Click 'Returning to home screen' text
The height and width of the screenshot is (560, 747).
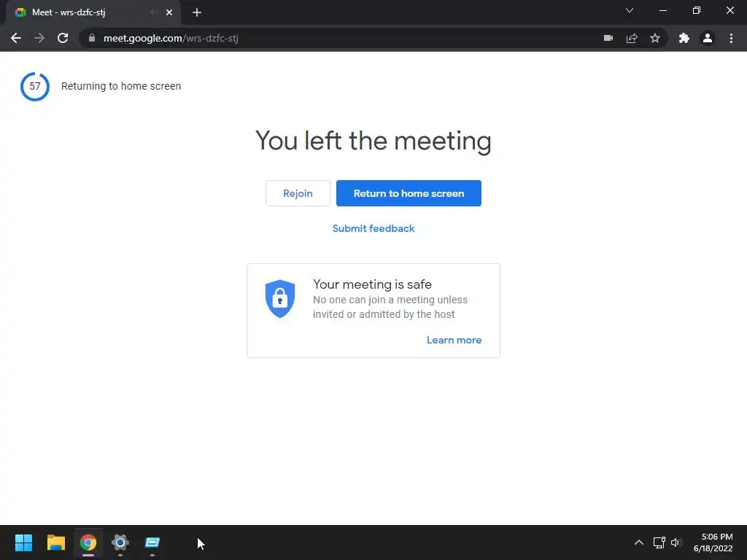121,86
